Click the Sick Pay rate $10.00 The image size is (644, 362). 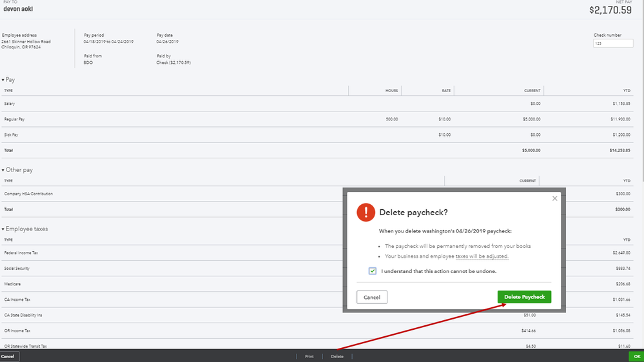[x=444, y=135]
